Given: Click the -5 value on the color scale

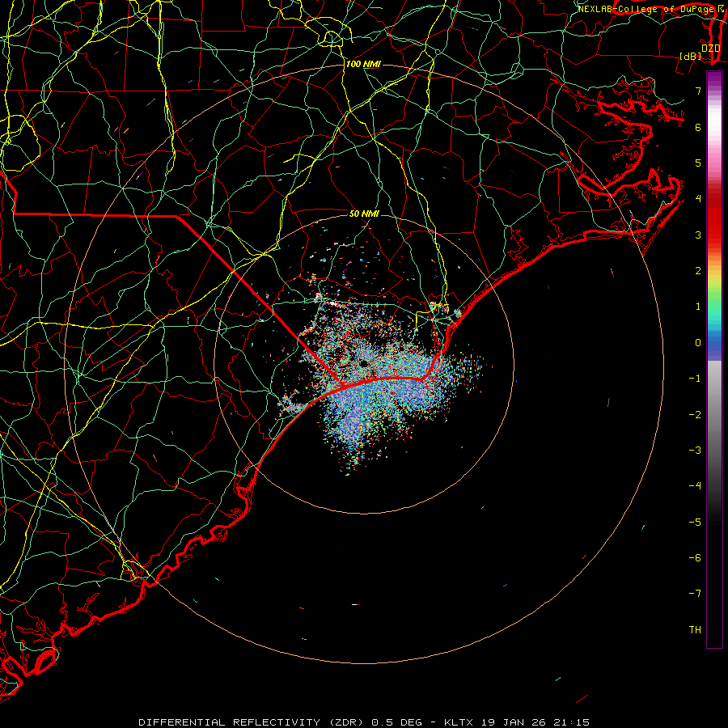Looking at the screenshot, I should 695,523.
